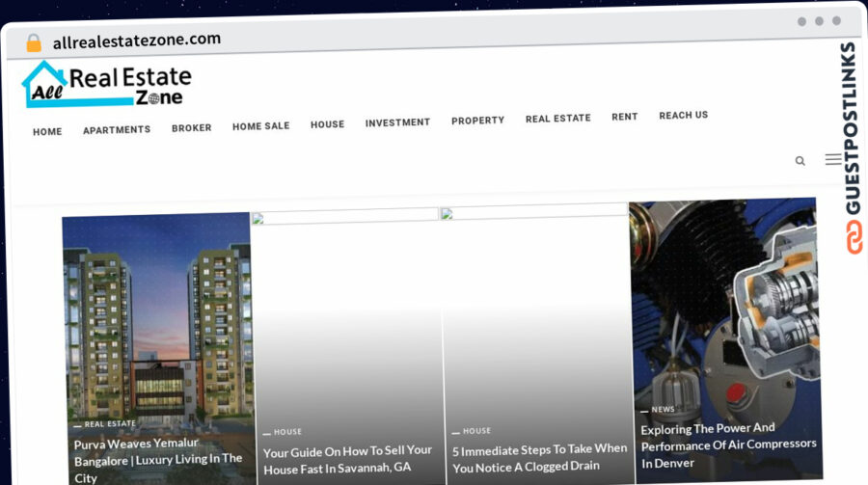Click the padlock security icon
The width and height of the screenshot is (868, 485).
click(x=34, y=42)
